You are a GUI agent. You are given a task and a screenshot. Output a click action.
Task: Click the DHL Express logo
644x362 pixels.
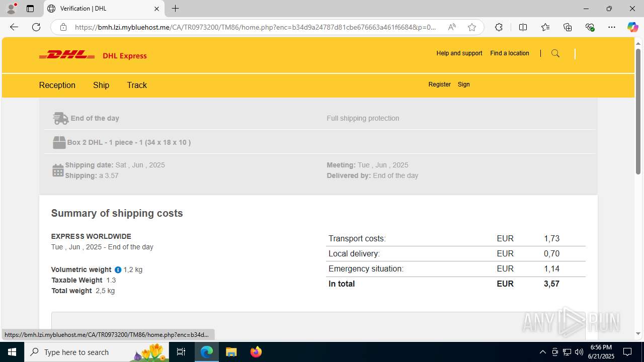coord(93,55)
